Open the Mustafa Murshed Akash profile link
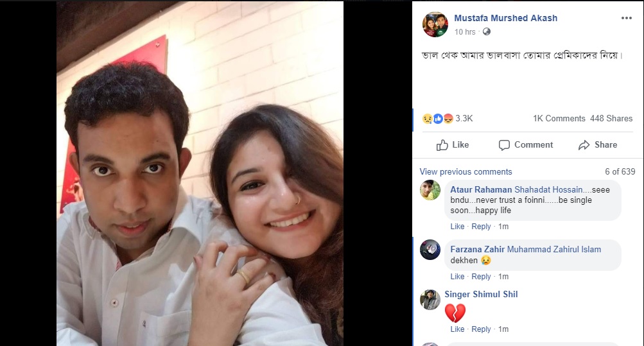644x346 pixels. coord(505,18)
